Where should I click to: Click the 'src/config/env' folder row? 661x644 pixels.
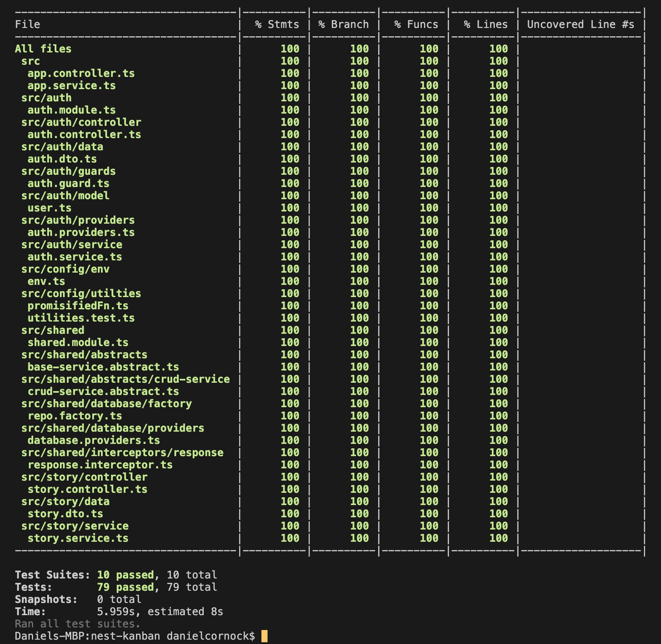click(x=65, y=269)
